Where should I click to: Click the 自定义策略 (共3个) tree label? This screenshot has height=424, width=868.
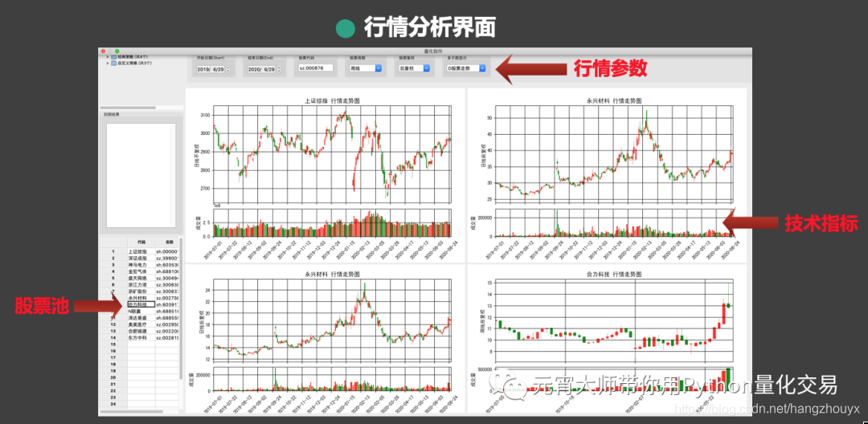[134, 63]
